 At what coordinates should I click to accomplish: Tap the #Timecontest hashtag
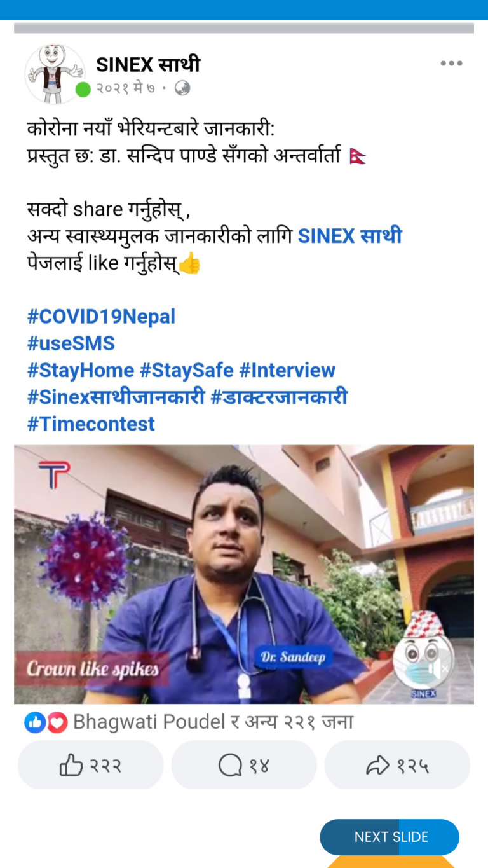tap(91, 424)
